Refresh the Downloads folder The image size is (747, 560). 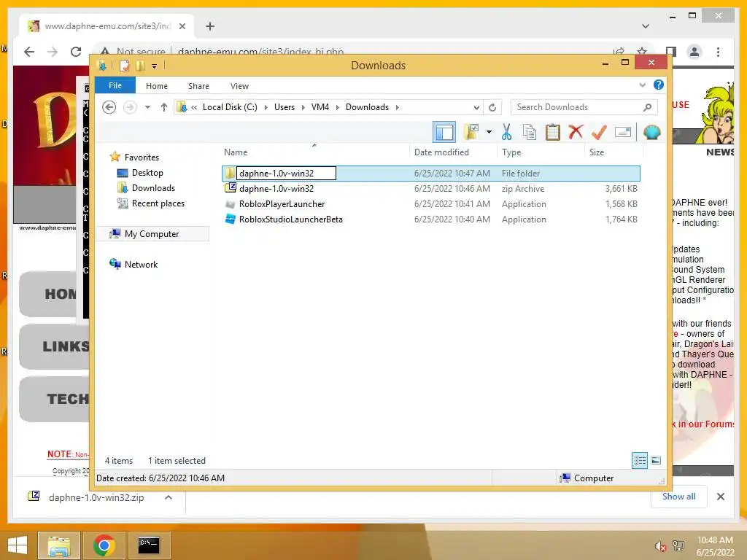pos(492,107)
